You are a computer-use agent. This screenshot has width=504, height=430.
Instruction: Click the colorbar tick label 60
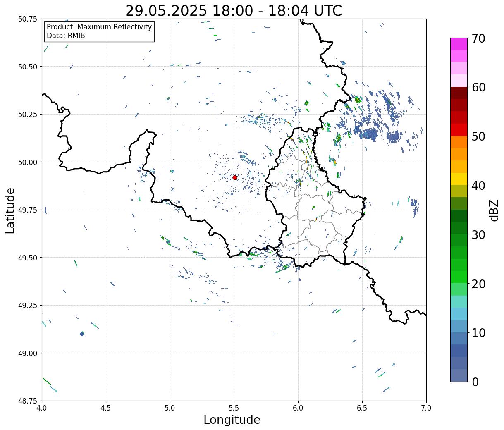coord(478,87)
